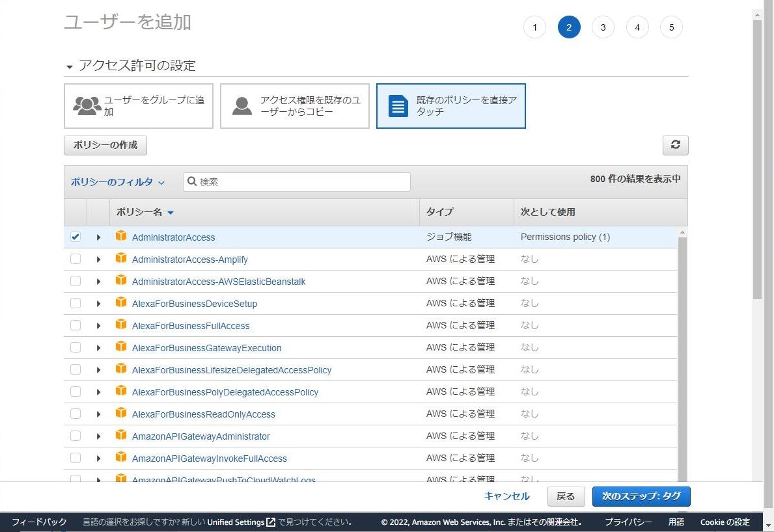
Task: Check the AlexaForBusinessFullAccess checkbox
Action: (x=76, y=325)
